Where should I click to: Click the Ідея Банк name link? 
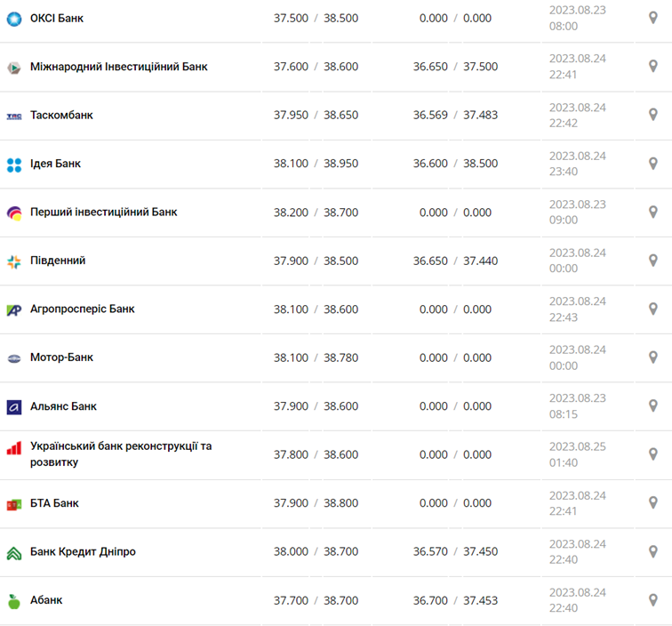55,164
